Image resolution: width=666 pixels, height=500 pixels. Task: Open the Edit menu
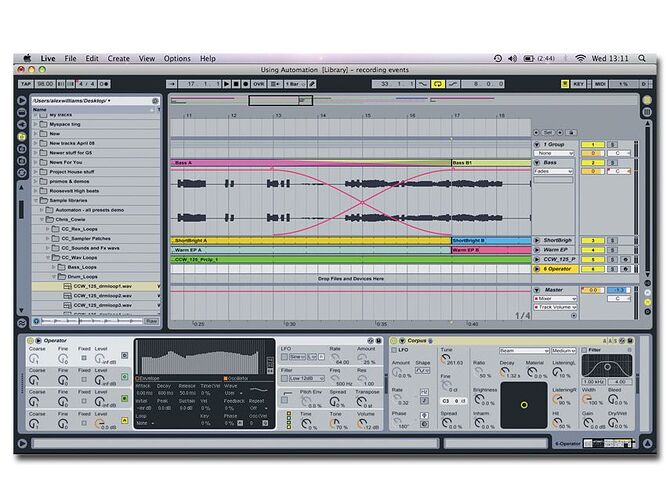[92, 59]
